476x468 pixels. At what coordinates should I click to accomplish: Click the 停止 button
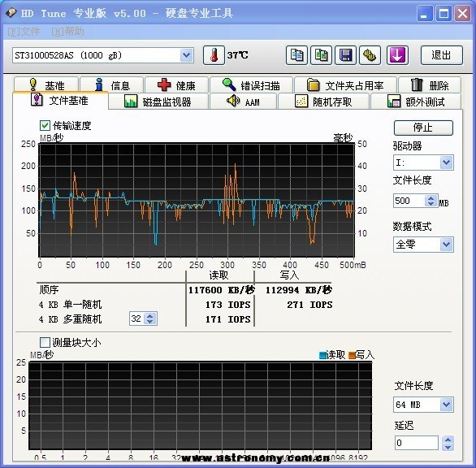[423, 128]
